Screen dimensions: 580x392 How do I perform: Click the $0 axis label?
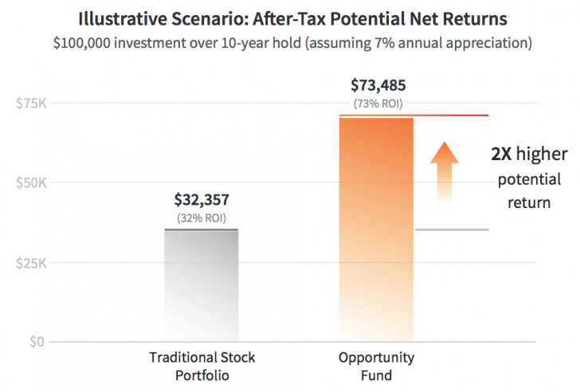coord(38,342)
